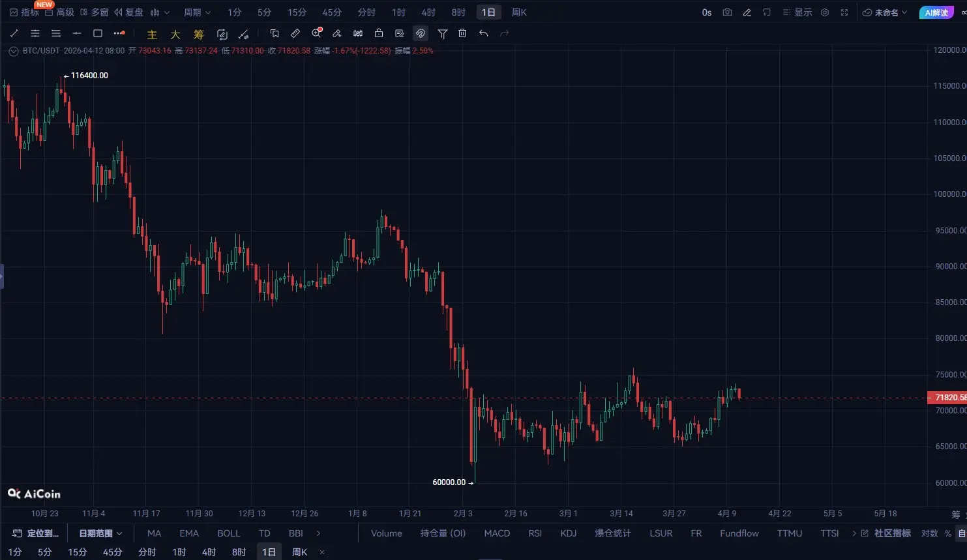This screenshot has width=967, height=560.
Task: Toggle the BOLL indicator
Action: [229, 533]
